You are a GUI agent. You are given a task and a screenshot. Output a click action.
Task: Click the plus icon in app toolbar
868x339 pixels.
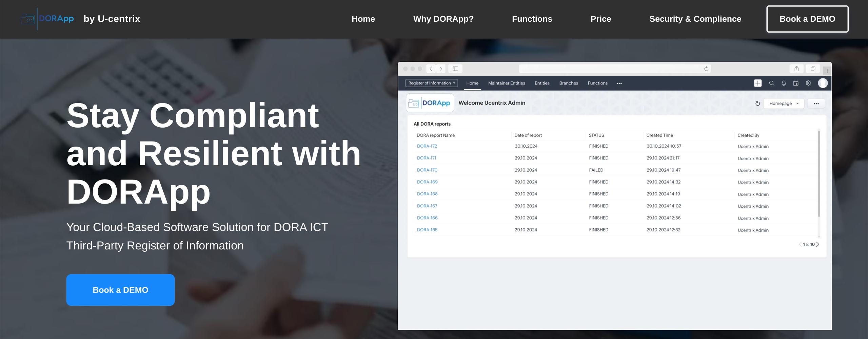click(757, 83)
